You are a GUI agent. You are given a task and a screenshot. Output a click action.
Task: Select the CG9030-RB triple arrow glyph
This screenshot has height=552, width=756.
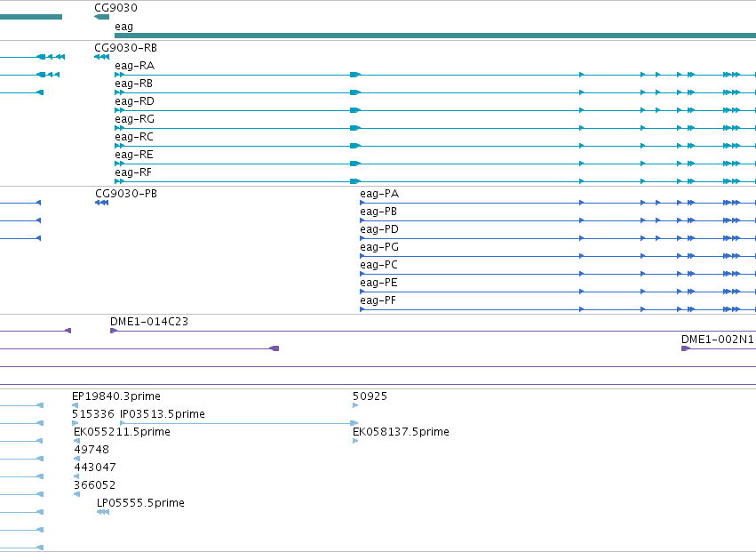click(x=102, y=57)
